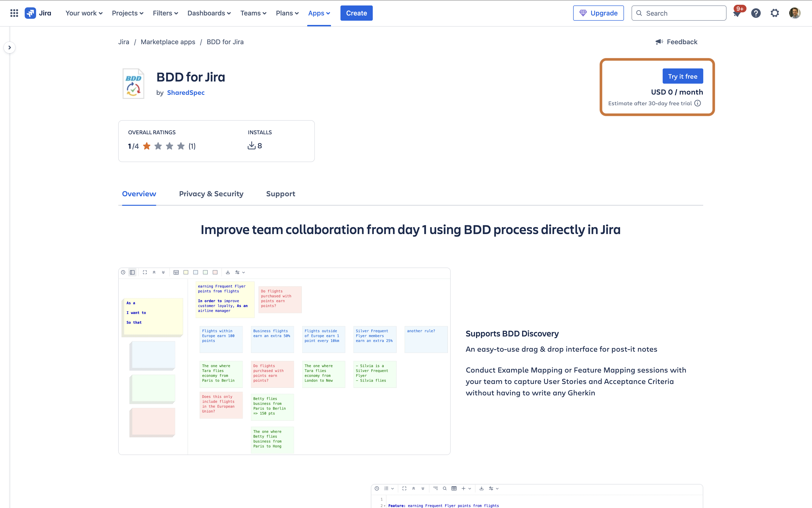
Task: Switch to the Support tab
Action: coord(281,194)
